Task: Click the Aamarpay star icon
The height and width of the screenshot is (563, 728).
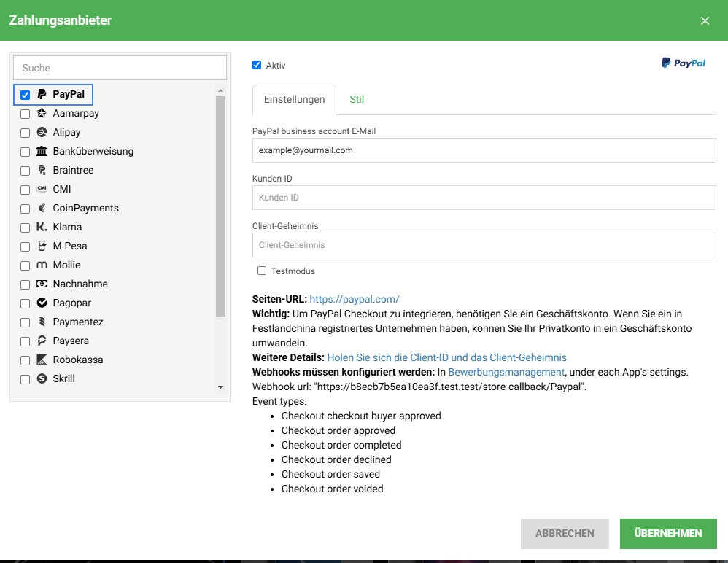Action: pos(42,114)
